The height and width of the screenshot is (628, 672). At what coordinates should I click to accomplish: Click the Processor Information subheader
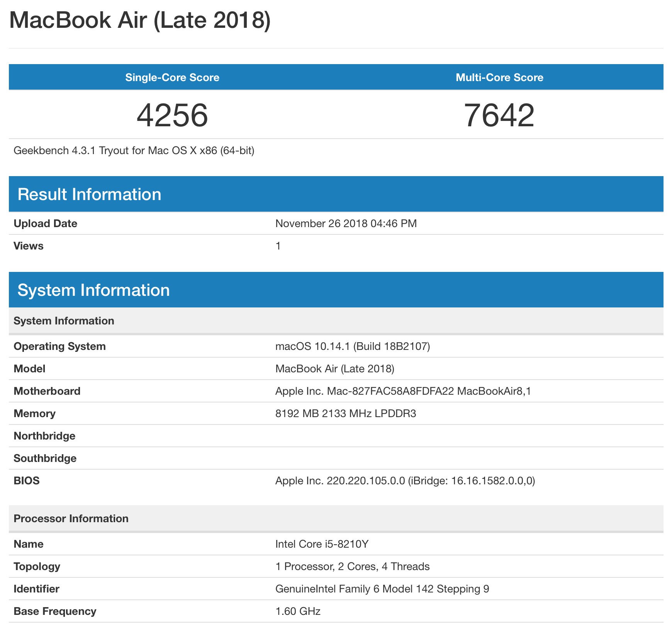click(x=71, y=518)
